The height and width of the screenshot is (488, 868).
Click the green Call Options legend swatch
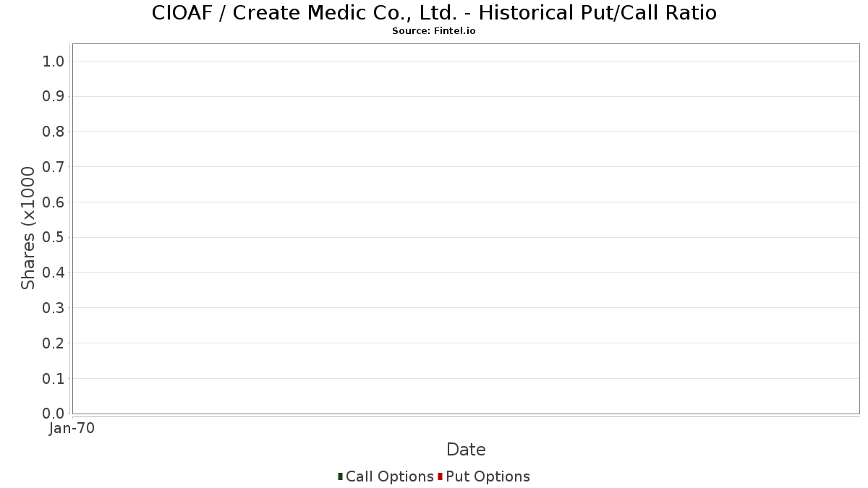tap(340, 476)
